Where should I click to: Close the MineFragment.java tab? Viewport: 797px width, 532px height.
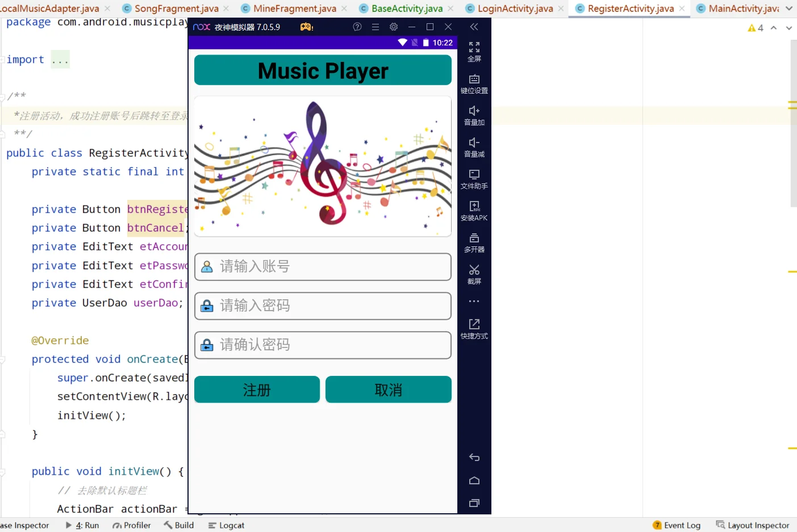[x=344, y=9]
